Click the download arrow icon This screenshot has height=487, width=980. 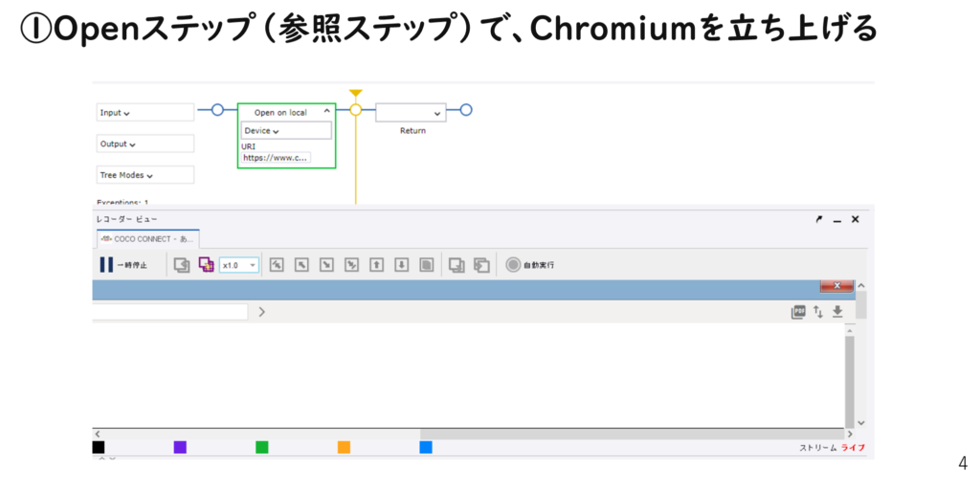837,312
